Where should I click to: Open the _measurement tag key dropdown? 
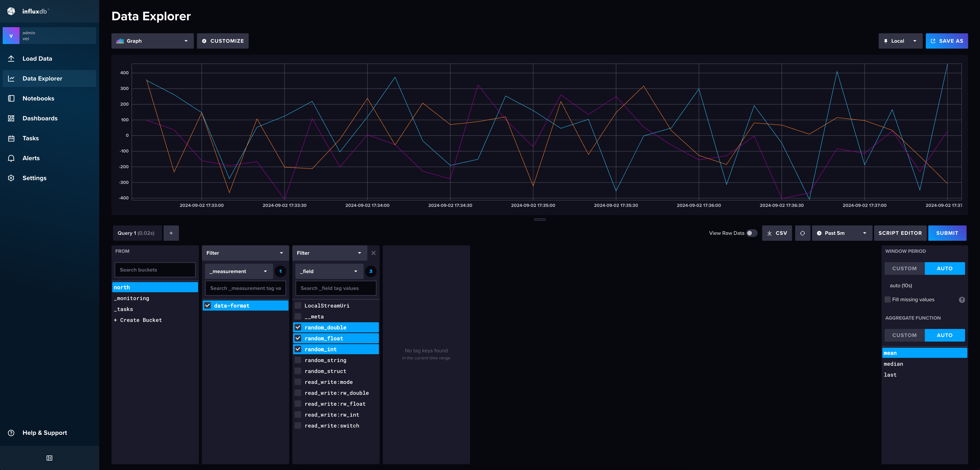(x=238, y=271)
